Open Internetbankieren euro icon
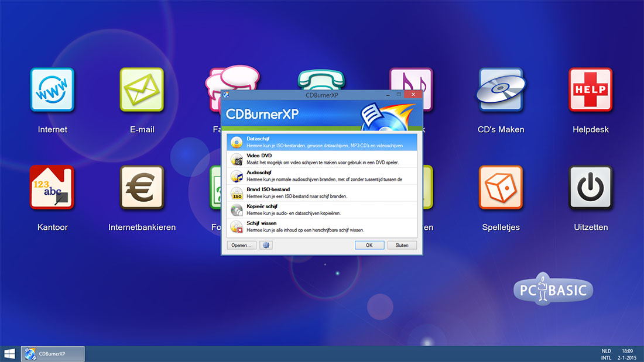The height and width of the screenshot is (362, 644). (x=142, y=187)
